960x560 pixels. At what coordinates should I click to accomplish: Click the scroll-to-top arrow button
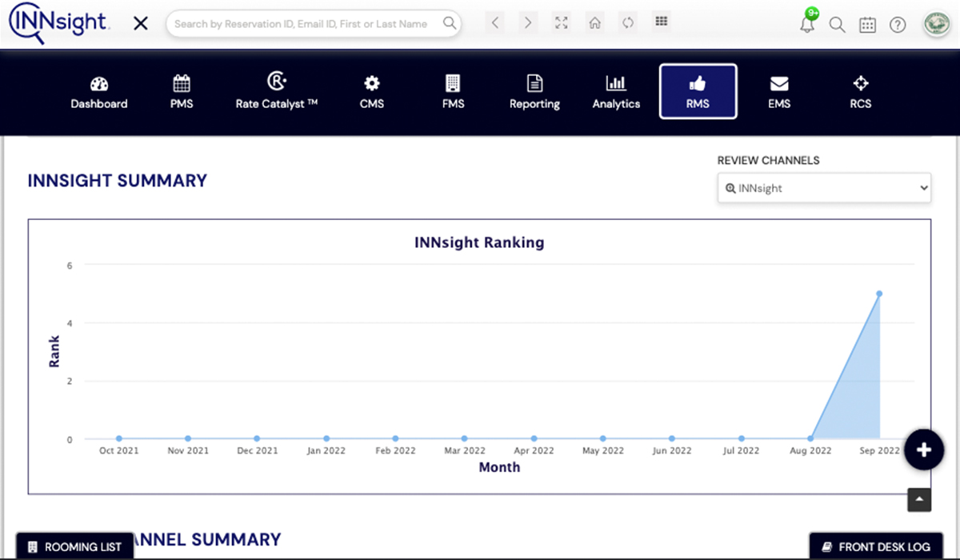click(919, 500)
